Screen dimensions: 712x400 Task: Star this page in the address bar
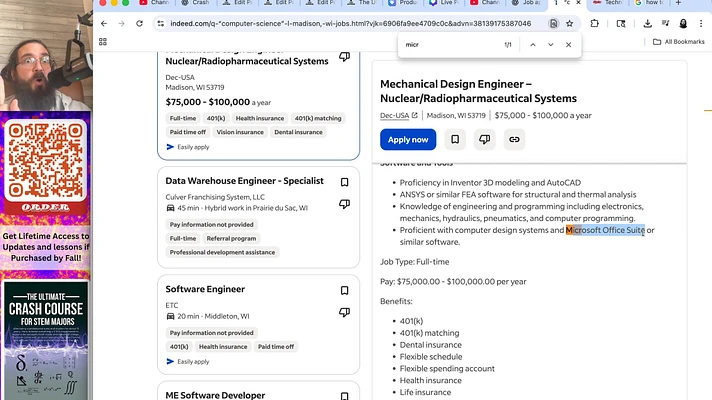point(570,23)
